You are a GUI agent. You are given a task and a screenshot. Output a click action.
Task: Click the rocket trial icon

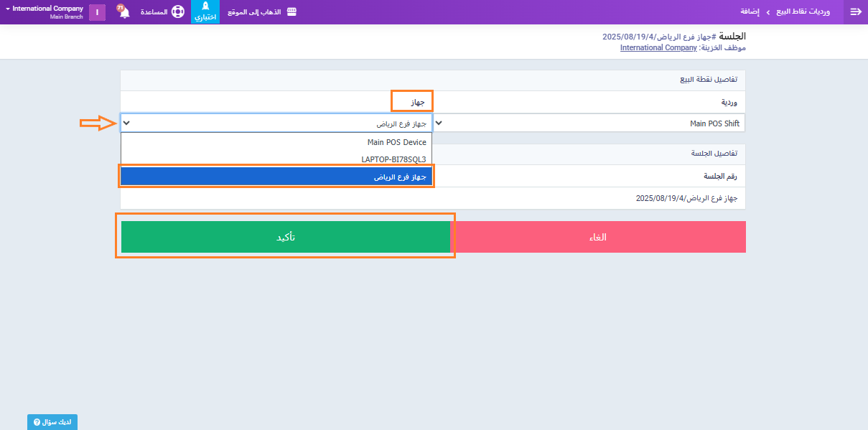click(205, 9)
